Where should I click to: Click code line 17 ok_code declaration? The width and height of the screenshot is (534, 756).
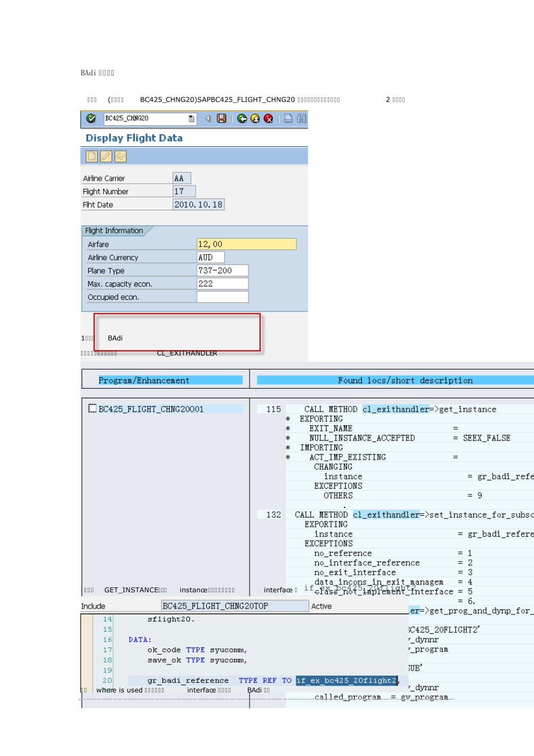click(197, 650)
